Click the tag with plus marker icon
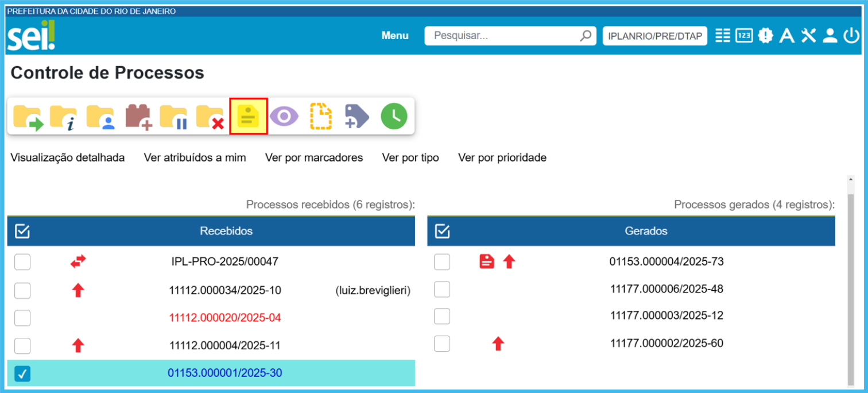Image resolution: width=868 pixels, height=393 pixels. 356,117
